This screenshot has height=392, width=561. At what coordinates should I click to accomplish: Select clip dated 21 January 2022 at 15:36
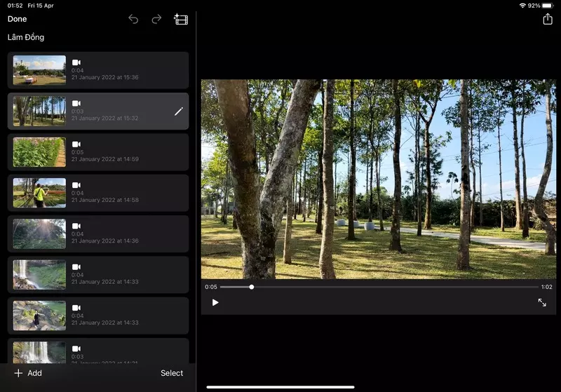[x=98, y=70]
